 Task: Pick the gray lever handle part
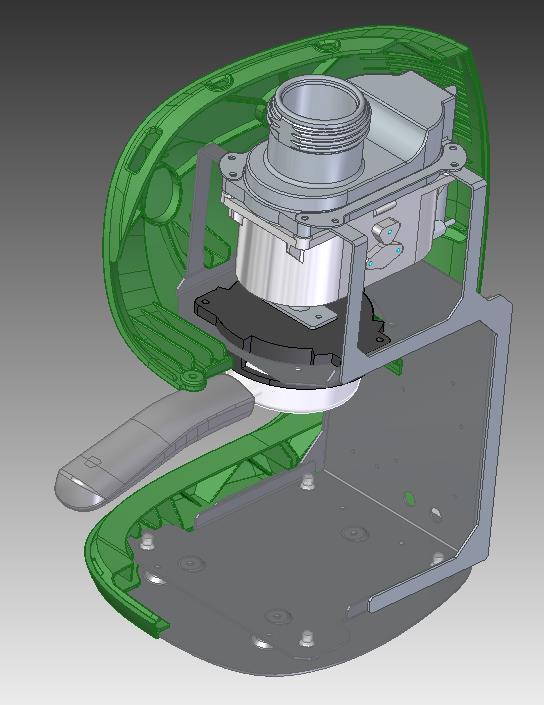tap(153, 443)
